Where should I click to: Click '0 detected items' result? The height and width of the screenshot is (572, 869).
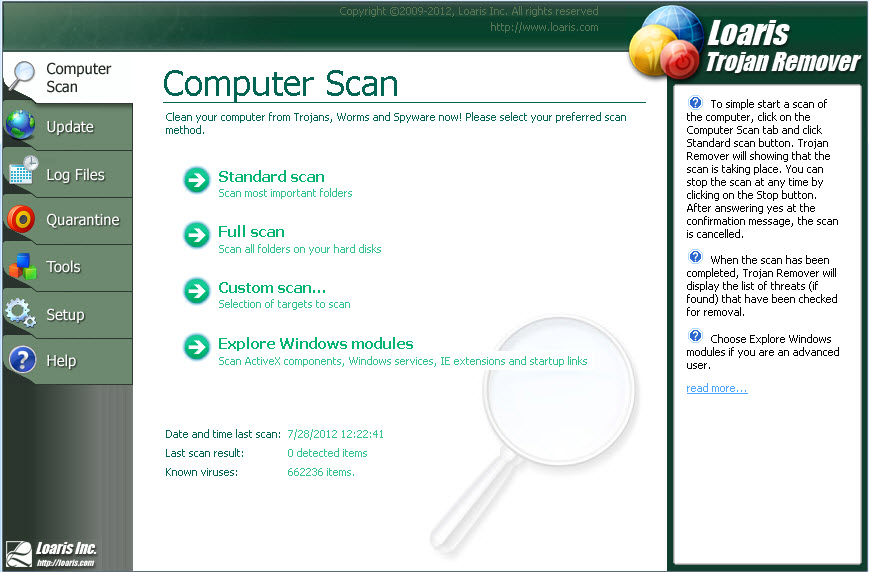[x=327, y=453]
